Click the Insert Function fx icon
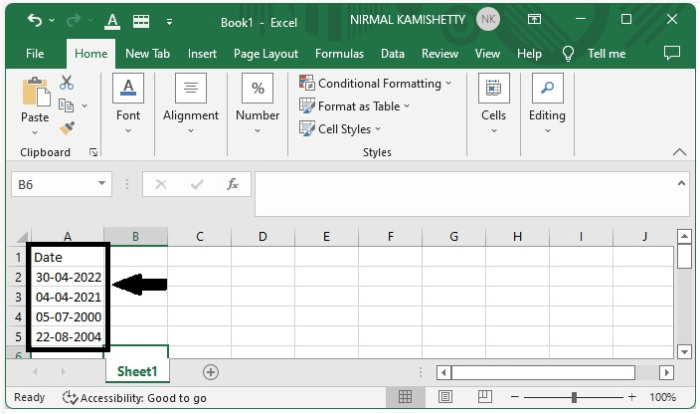The width and height of the screenshot is (700, 414). pyautogui.click(x=233, y=184)
